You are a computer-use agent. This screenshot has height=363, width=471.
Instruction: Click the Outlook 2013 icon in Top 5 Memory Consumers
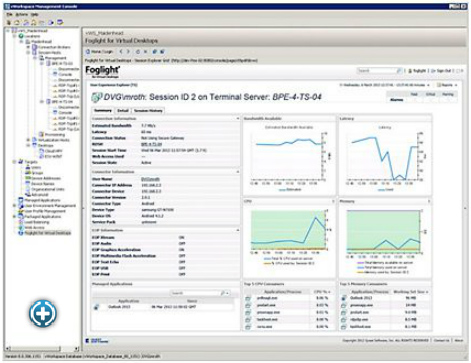(x=344, y=298)
